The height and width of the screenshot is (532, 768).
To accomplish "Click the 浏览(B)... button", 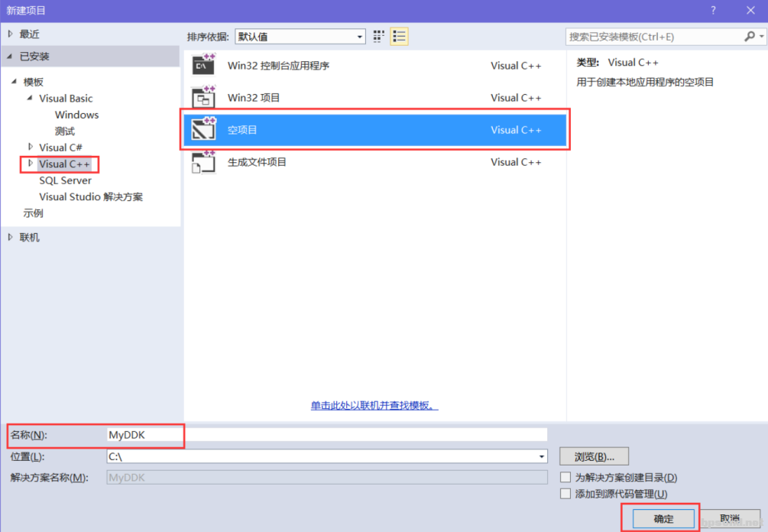I will click(x=594, y=456).
